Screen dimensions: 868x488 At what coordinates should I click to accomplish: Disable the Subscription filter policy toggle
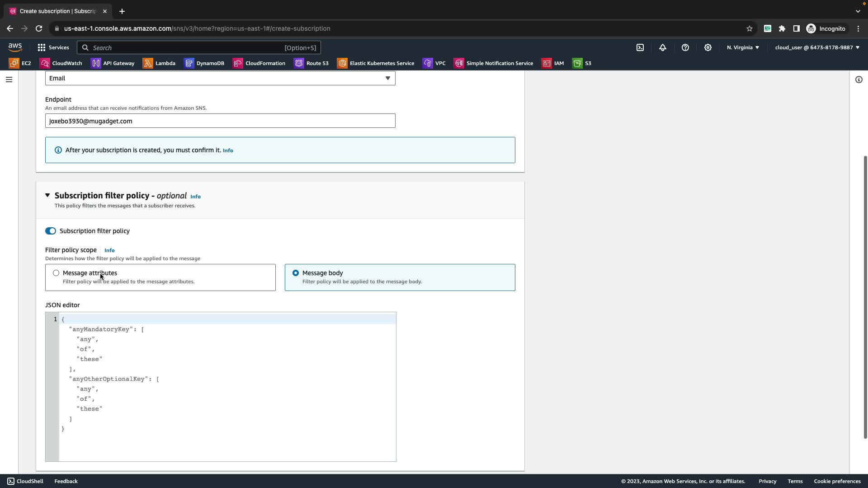(51, 231)
